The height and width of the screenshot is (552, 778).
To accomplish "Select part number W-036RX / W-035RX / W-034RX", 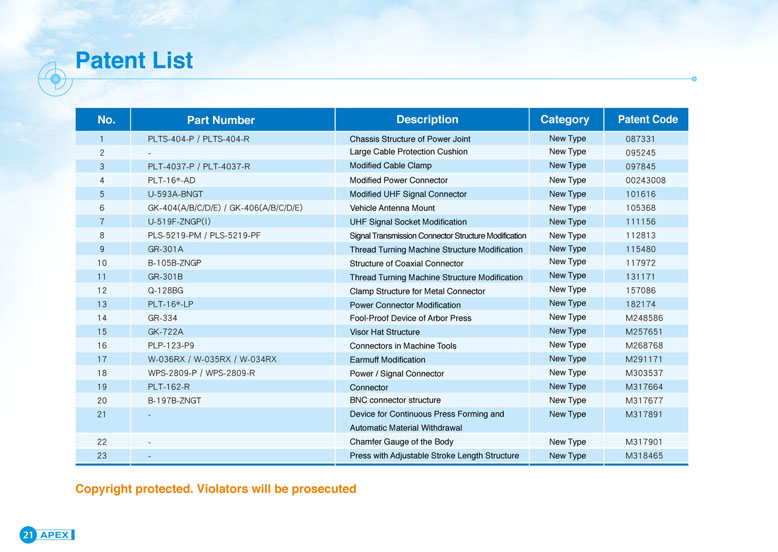I will click(212, 359).
